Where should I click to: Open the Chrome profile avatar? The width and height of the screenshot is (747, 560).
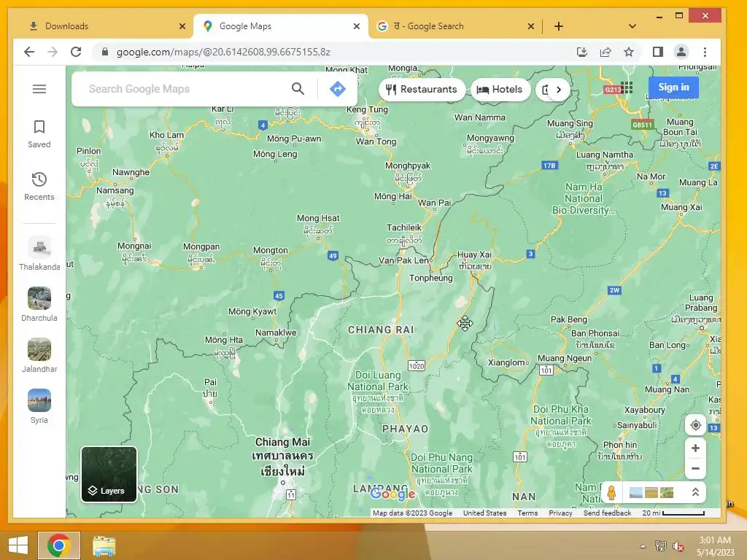point(681,52)
